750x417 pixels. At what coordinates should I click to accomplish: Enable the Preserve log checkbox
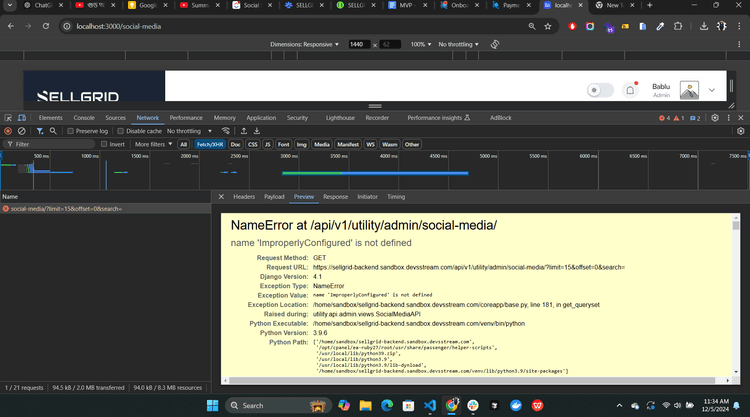pyautogui.click(x=72, y=131)
